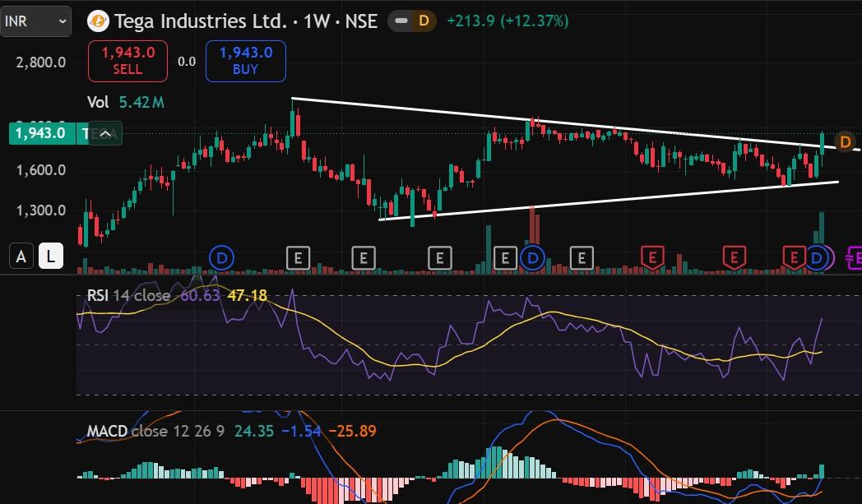The image size is (862, 504).
Task: Click the orange D marker at trendline end
Action: coord(846,141)
